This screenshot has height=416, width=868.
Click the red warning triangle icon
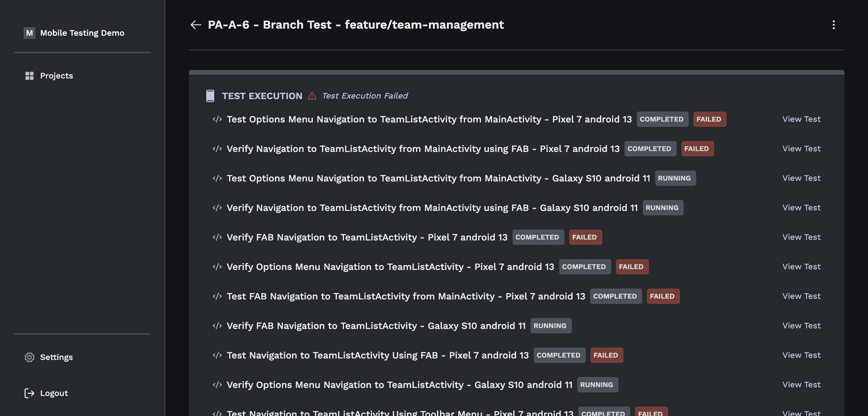tap(312, 96)
